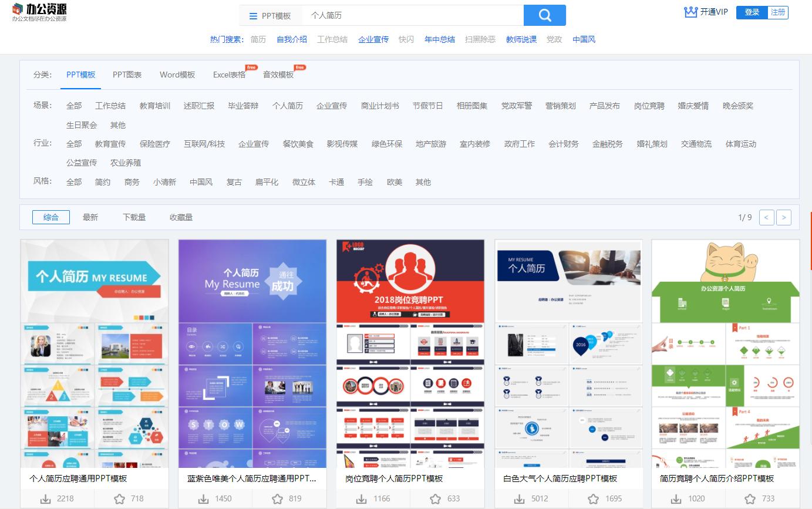Open VIP membership via the crown icon

pos(690,11)
